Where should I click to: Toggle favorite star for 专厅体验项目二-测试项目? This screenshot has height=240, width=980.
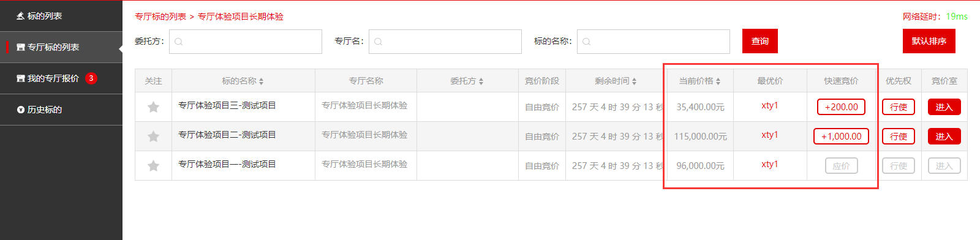pos(153,137)
